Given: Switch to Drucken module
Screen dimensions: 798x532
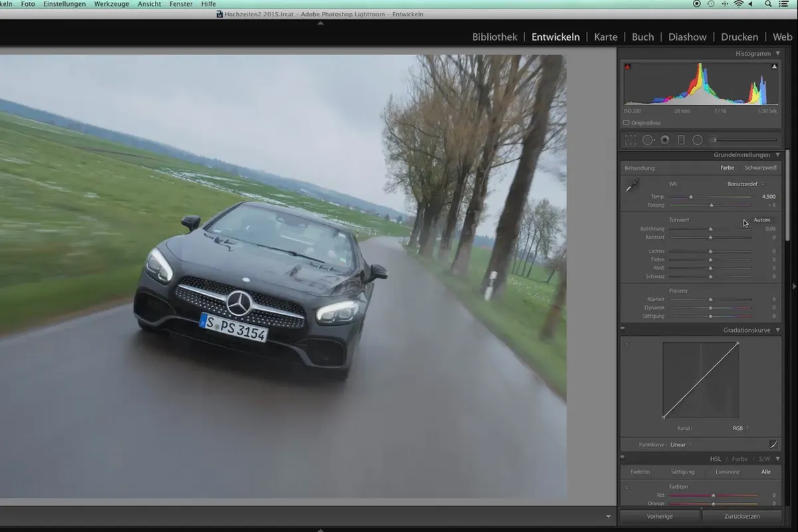Looking at the screenshot, I should tap(739, 37).
